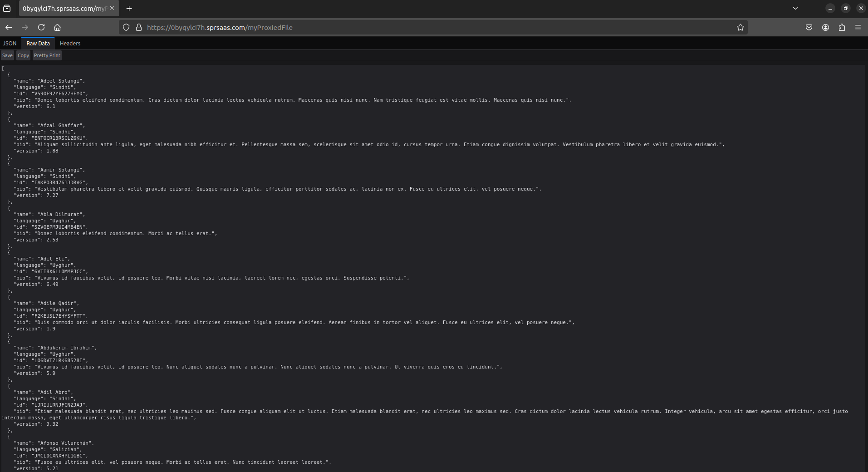Image resolution: width=868 pixels, height=472 pixels.
Task: Click the name "Abla Dilmurat"
Action: [x=61, y=214]
